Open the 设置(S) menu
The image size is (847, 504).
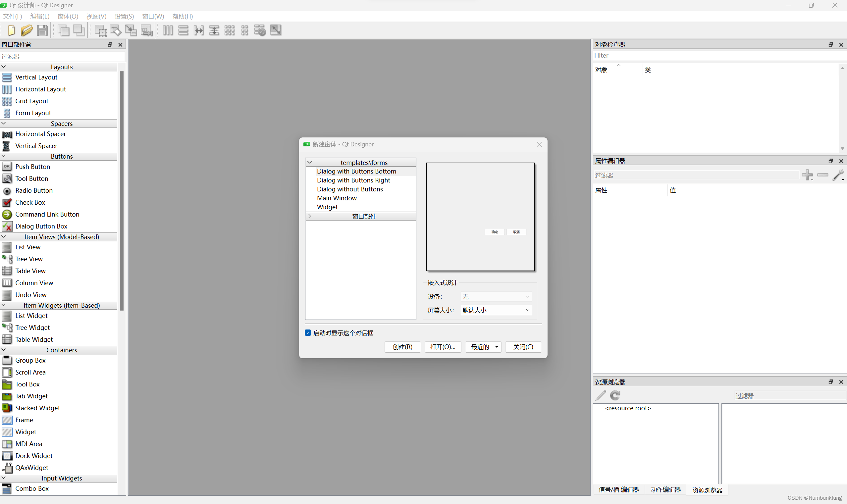click(124, 16)
